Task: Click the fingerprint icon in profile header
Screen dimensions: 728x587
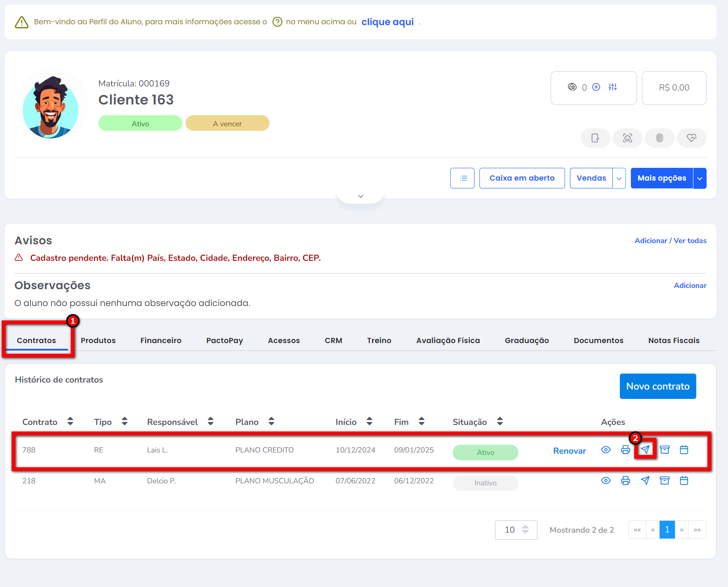Action: coord(659,138)
